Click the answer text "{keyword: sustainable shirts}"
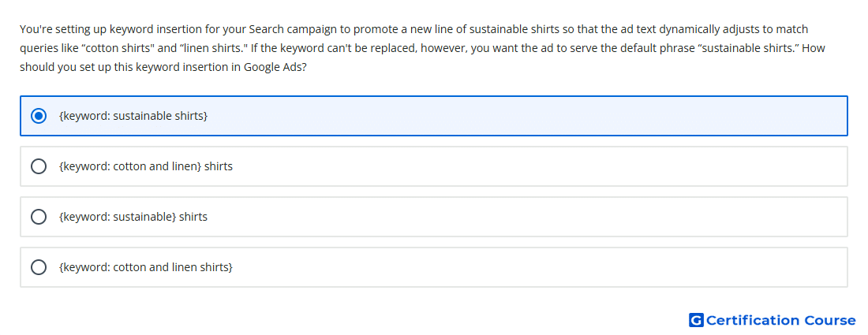The image size is (868, 335). coord(133,116)
